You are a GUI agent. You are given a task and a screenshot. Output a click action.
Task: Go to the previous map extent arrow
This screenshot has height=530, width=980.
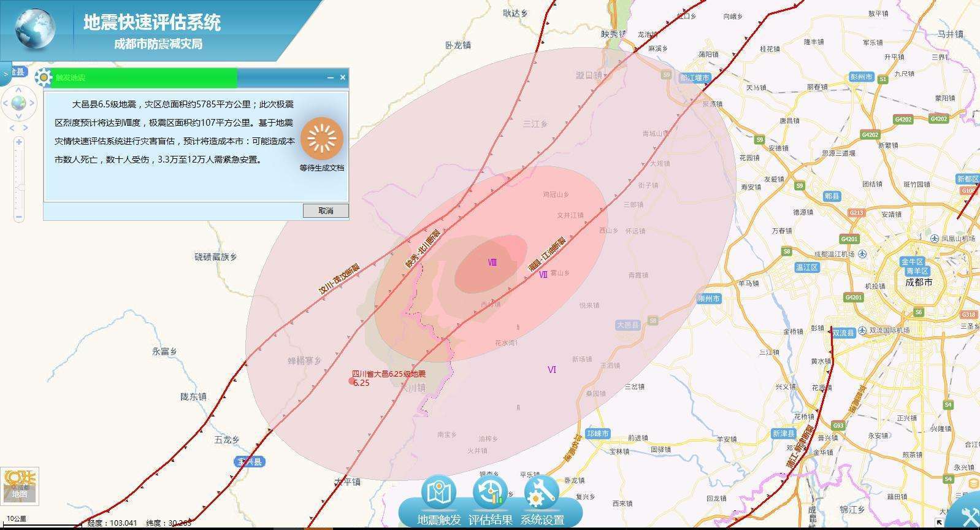[12, 128]
